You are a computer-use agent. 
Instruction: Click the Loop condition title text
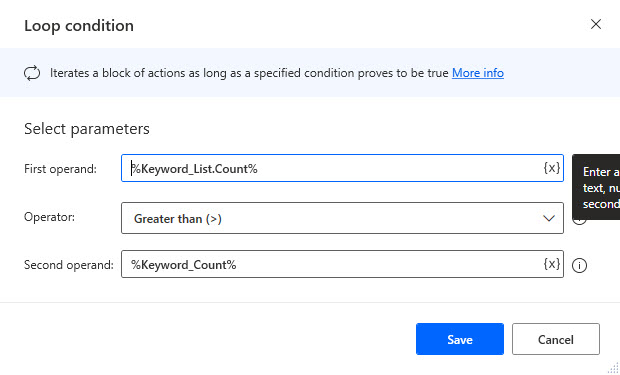79,26
